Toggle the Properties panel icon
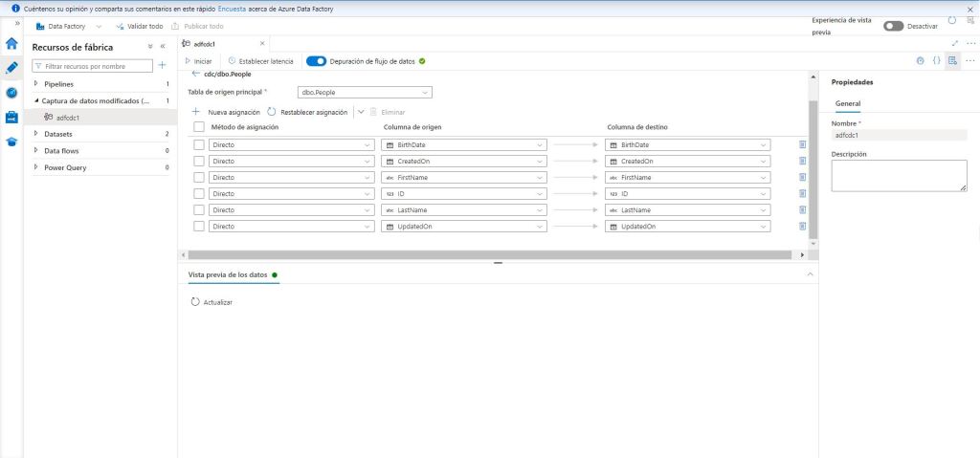Viewport: 980px width, 458px height. coord(952,60)
